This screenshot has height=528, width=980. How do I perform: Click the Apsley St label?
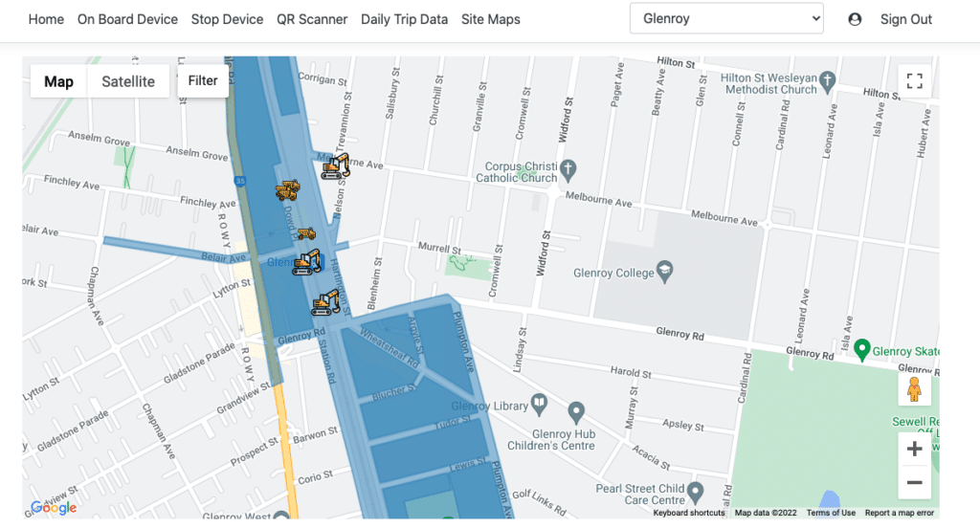(683, 425)
